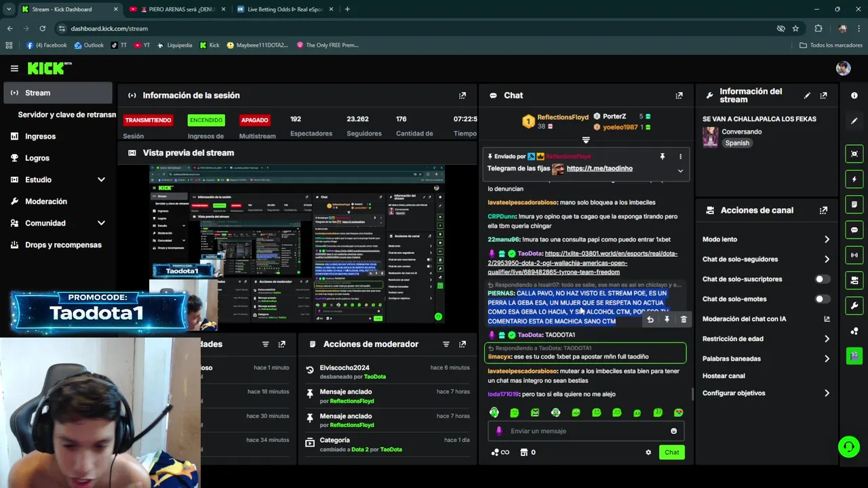The width and height of the screenshot is (868, 488).
Task: Expand Chat de solo-seguidores options
Action: pos(827,259)
